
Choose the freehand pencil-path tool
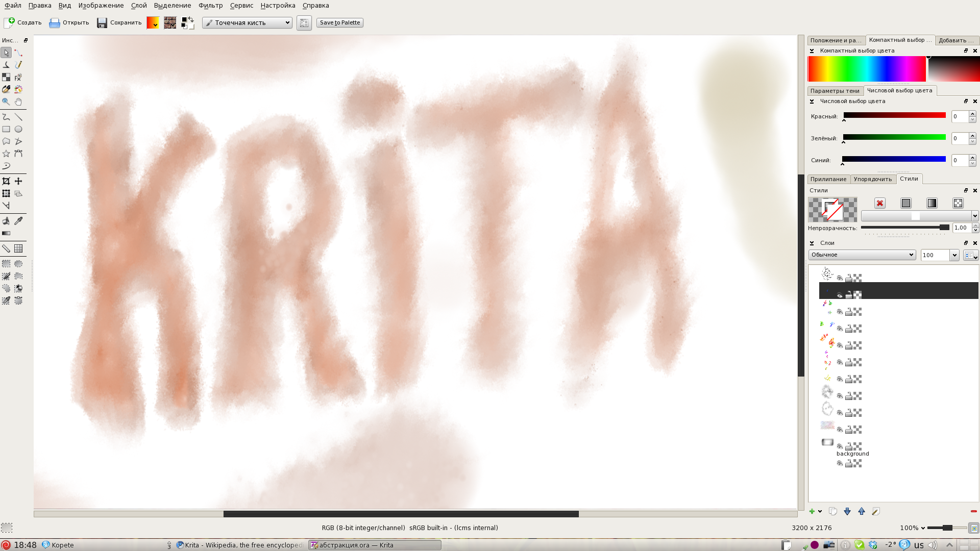18,65
